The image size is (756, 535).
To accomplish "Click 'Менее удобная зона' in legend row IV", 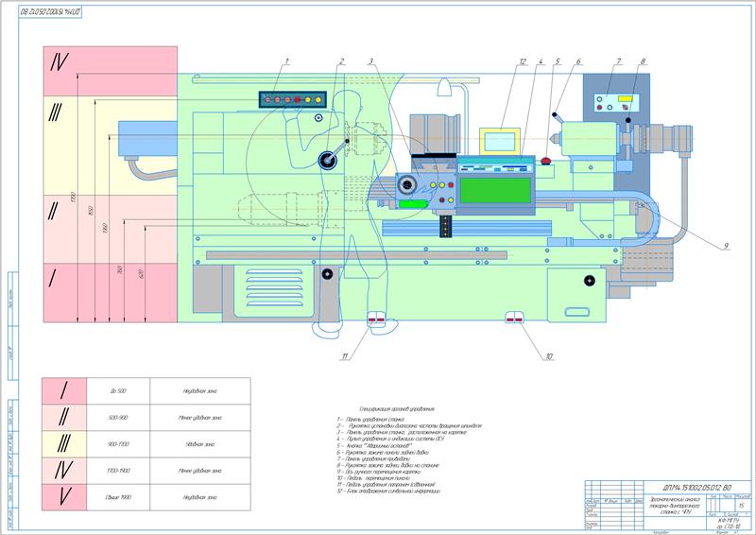I will (200, 471).
